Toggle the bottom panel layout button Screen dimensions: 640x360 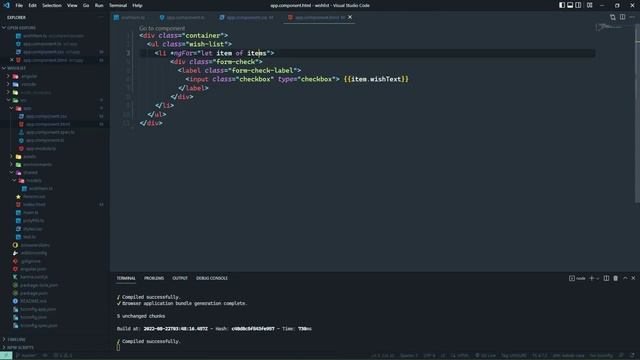pos(570,5)
